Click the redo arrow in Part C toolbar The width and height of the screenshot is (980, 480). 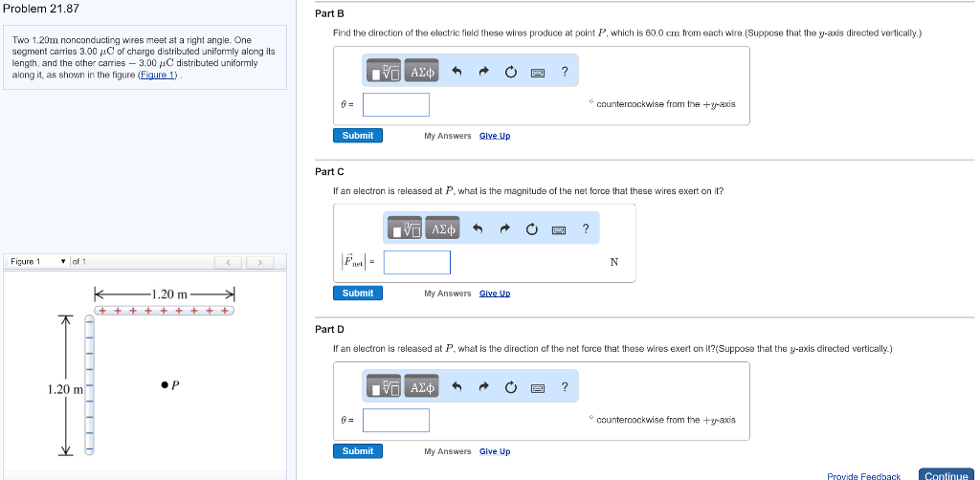coord(504,229)
